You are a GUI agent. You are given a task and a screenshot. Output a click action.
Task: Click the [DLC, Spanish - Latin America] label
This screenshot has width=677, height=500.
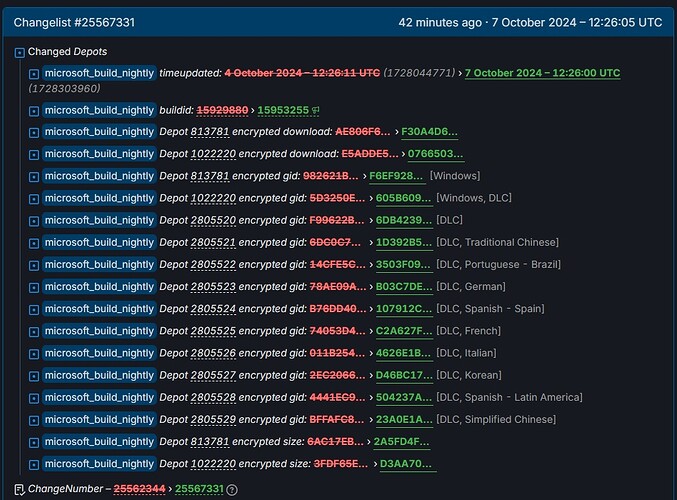click(x=509, y=398)
